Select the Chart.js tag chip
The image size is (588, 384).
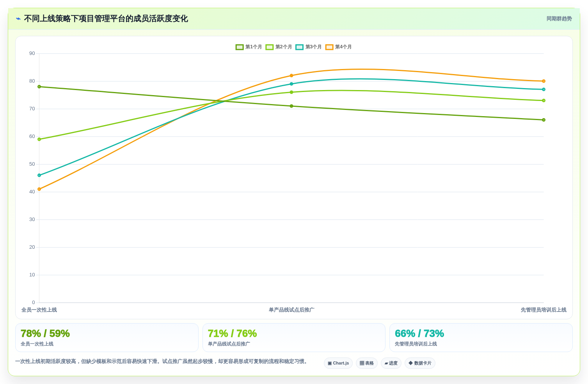[338, 363]
